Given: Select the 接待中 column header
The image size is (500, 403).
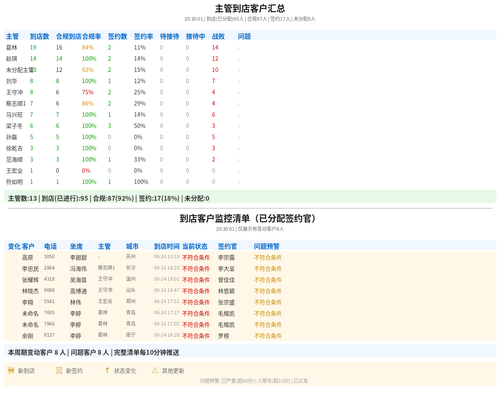Looking at the screenshot, I should pyautogui.click(x=195, y=36).
